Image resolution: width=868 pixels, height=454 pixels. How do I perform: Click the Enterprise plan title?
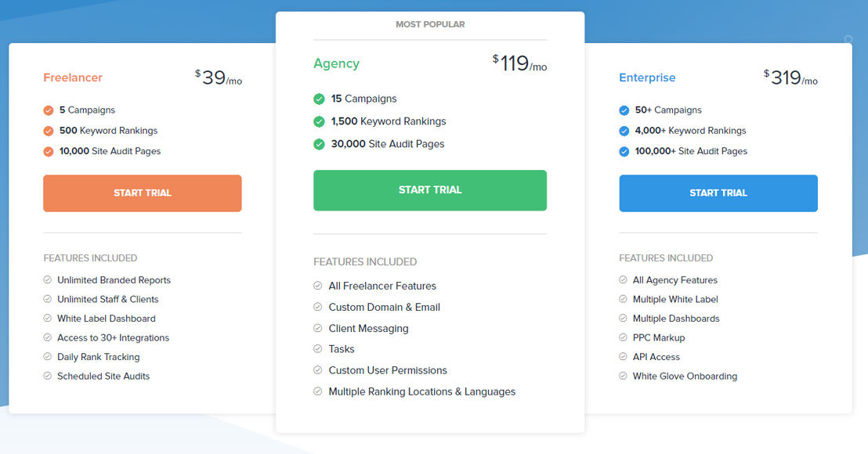[x=647, y=77]
